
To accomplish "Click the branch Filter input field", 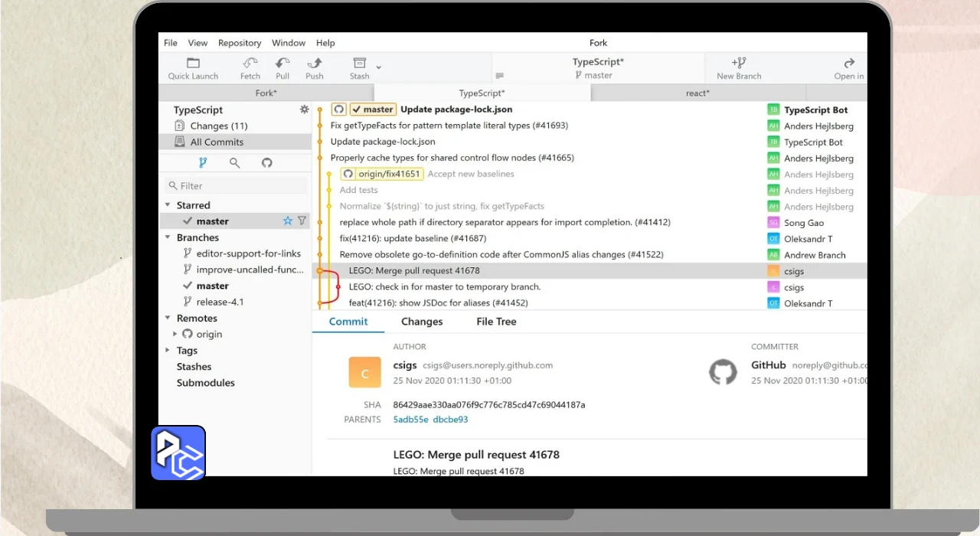I will coord(237,186).
